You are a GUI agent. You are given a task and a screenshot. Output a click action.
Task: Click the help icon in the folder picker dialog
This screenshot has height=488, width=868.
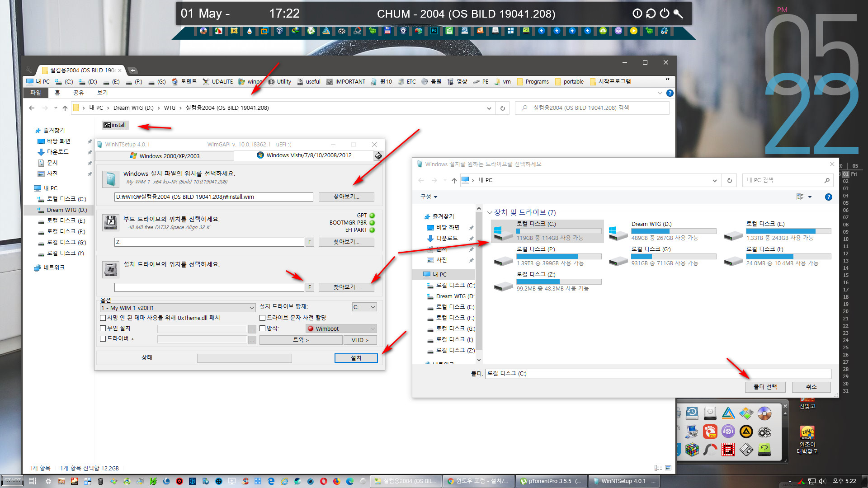point(828,197)
